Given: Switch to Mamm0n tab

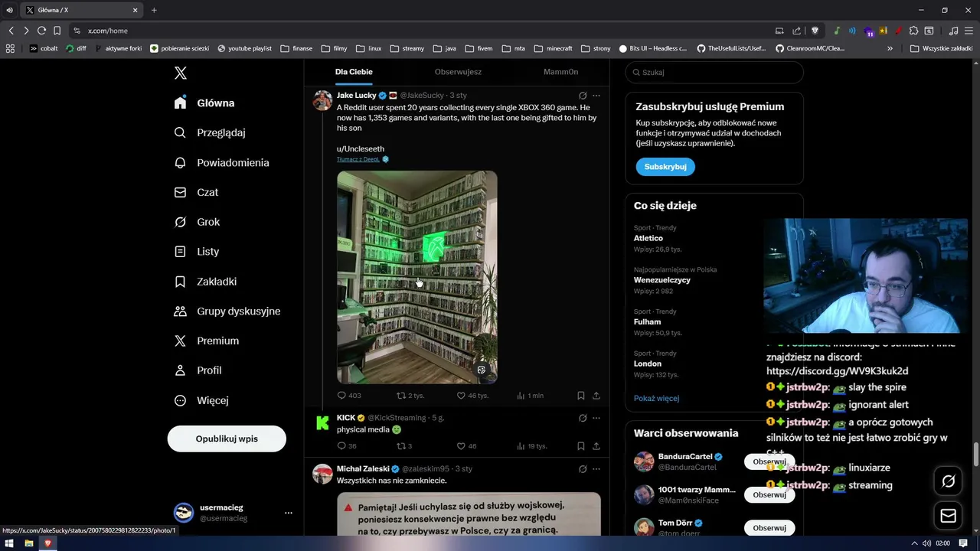Looking at the screenshot, I should 560,72.
